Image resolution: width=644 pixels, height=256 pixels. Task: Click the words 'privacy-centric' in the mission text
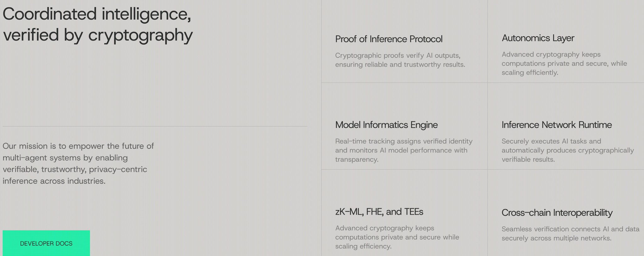[118, 169]
